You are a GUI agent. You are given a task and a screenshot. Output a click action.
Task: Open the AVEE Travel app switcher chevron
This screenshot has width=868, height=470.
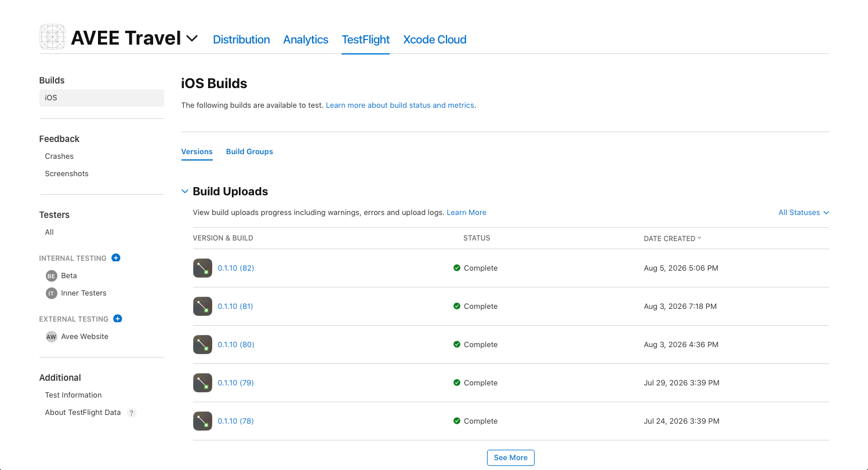coord(192,38)
